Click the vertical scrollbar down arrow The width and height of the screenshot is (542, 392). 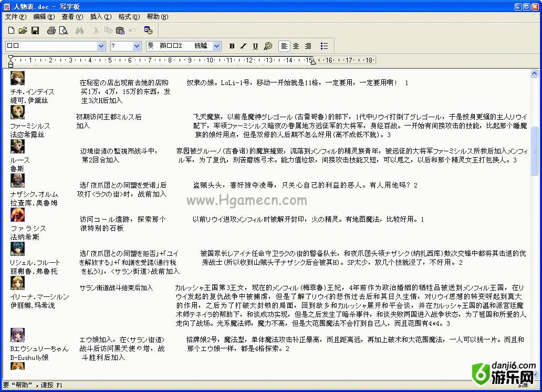[x=534, y=375]
